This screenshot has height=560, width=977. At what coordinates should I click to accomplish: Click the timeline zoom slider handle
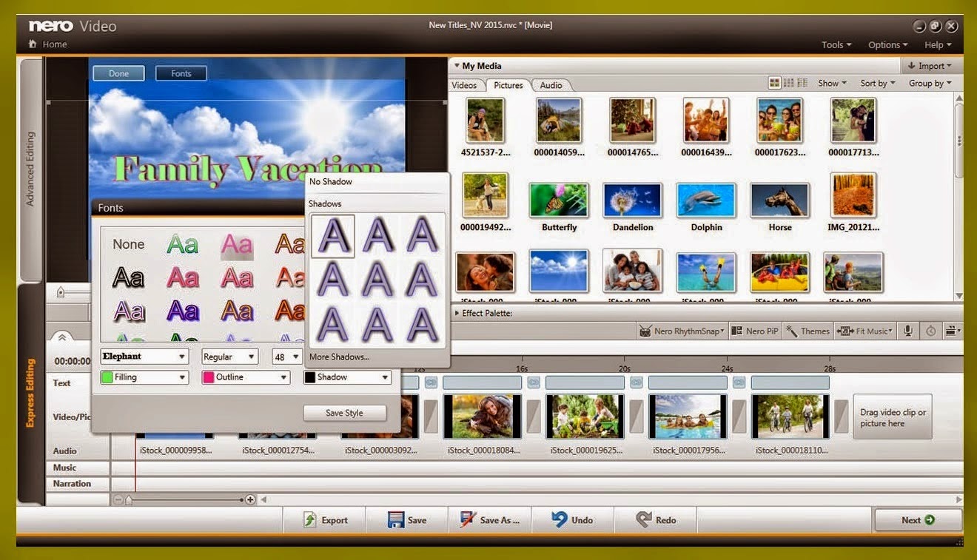tap(128, 500)
